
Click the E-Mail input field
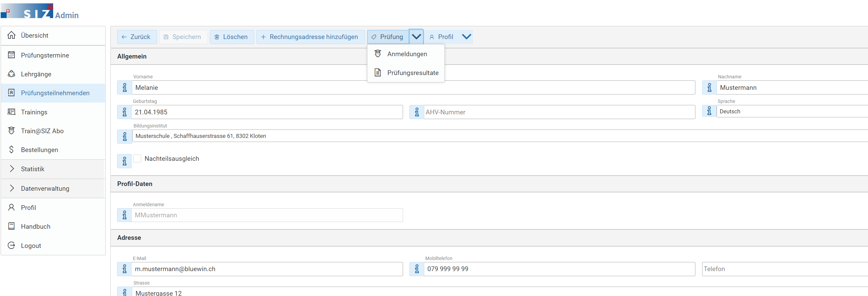pyautogui.click(x=267, y=269)
